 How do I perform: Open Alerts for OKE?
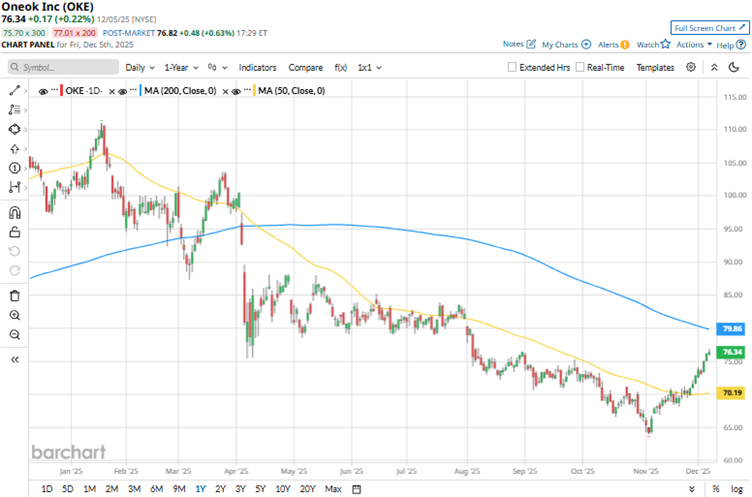point(613,45)
